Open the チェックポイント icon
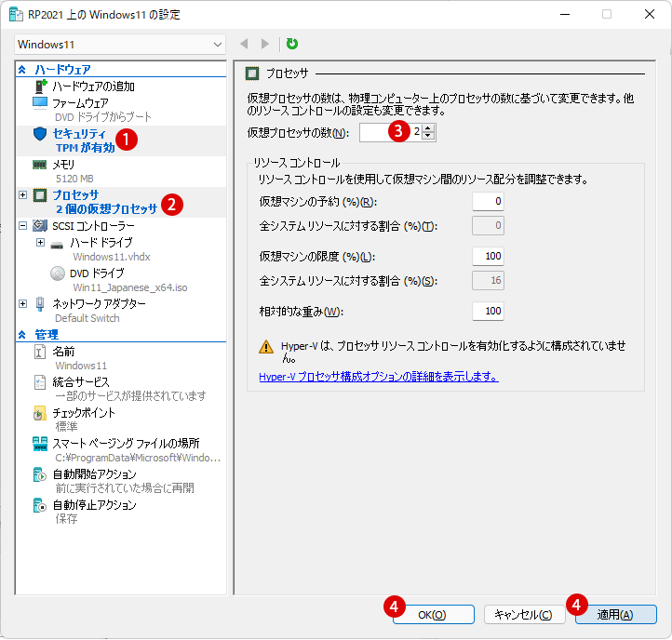The width and height of the screenshot is (672, 640). pyautogui.click(x=40, y=413)
